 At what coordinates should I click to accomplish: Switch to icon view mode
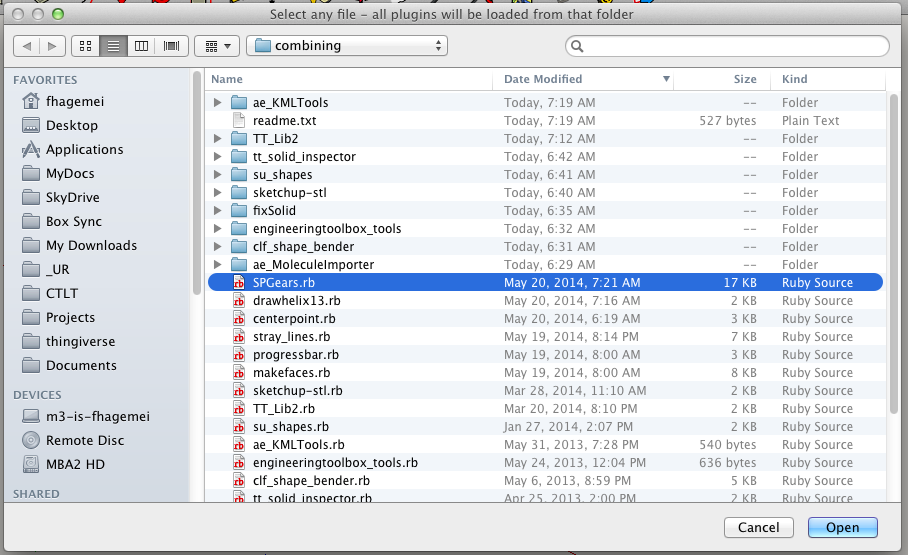tap(85, 46)
